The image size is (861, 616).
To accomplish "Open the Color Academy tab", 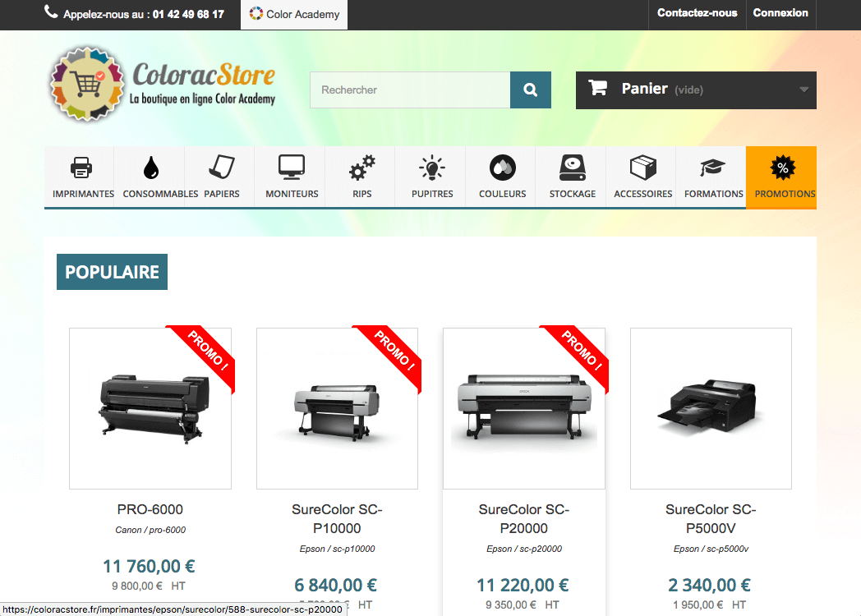I will pos(294,14).
